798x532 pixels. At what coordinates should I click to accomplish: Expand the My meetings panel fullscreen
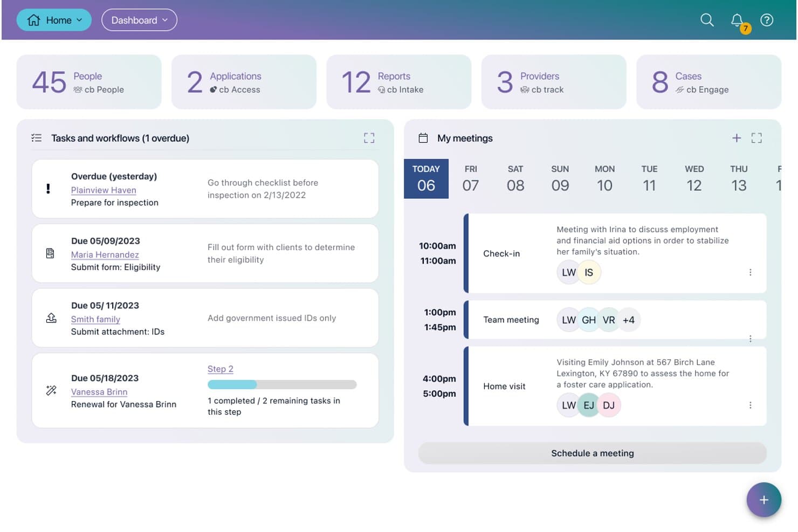click(x=756, y=138)
